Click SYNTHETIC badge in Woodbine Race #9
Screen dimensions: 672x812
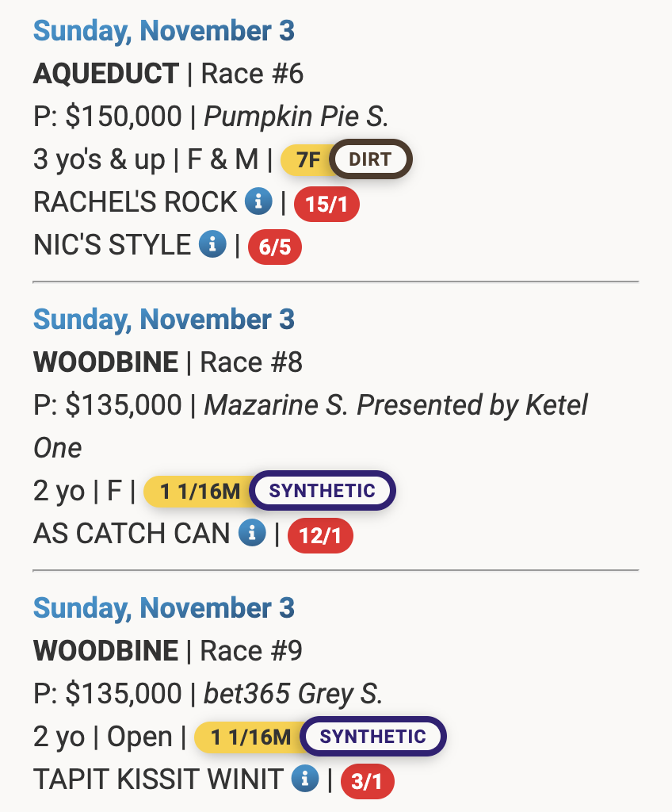tap(373, 737)
